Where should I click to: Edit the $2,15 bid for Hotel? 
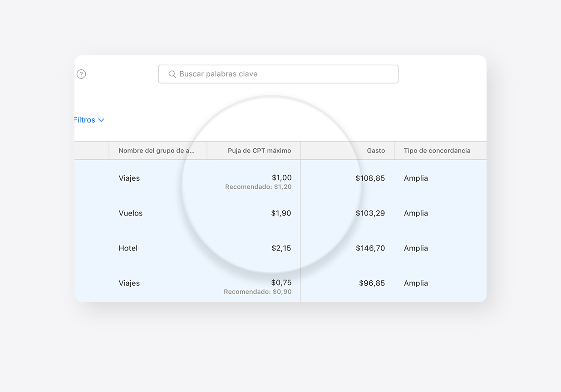(281, 248)
